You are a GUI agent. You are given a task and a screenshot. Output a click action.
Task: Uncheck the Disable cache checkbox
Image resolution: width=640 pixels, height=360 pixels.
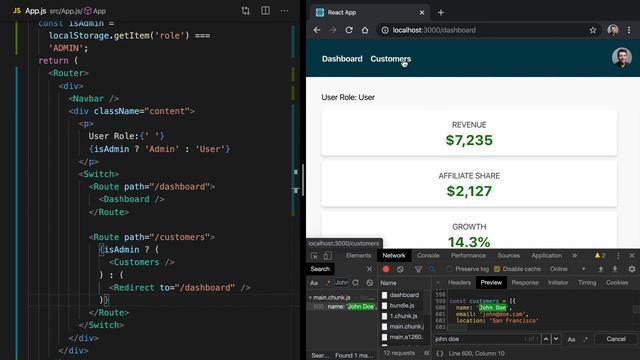497,269
